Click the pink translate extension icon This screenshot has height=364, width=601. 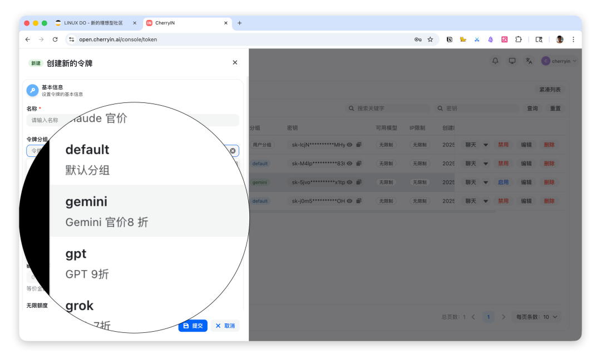tap(504, 40)
